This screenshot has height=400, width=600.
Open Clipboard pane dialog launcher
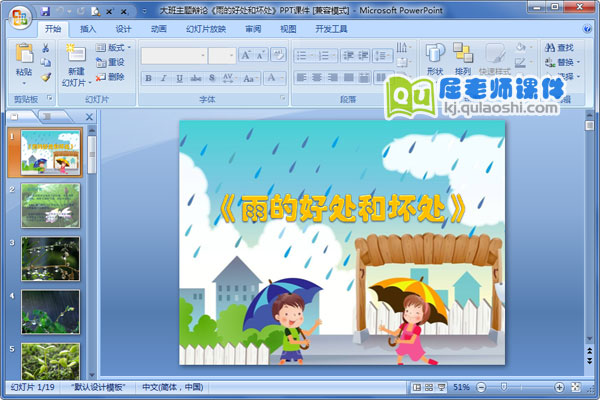click(x=50, y=98)
